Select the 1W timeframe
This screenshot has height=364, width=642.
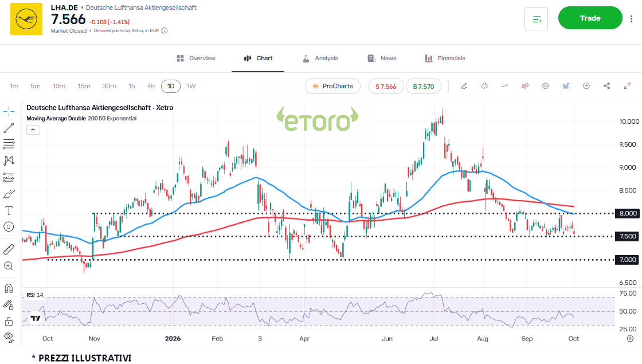click(x=191, y=86)
